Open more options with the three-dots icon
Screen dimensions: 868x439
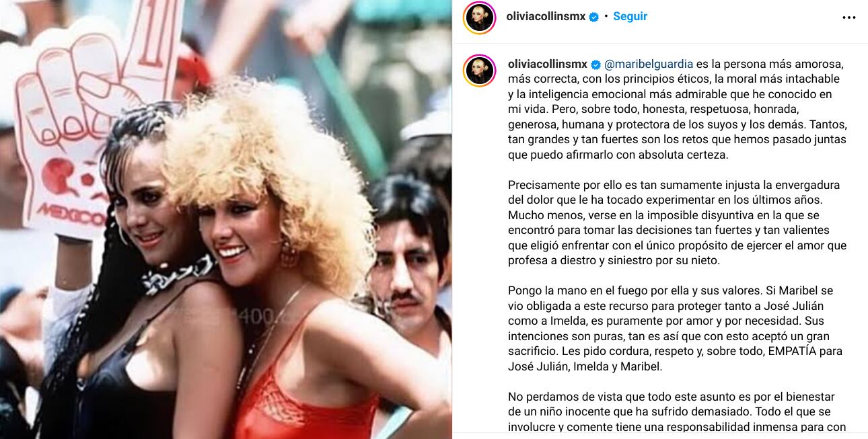(849, 17)
